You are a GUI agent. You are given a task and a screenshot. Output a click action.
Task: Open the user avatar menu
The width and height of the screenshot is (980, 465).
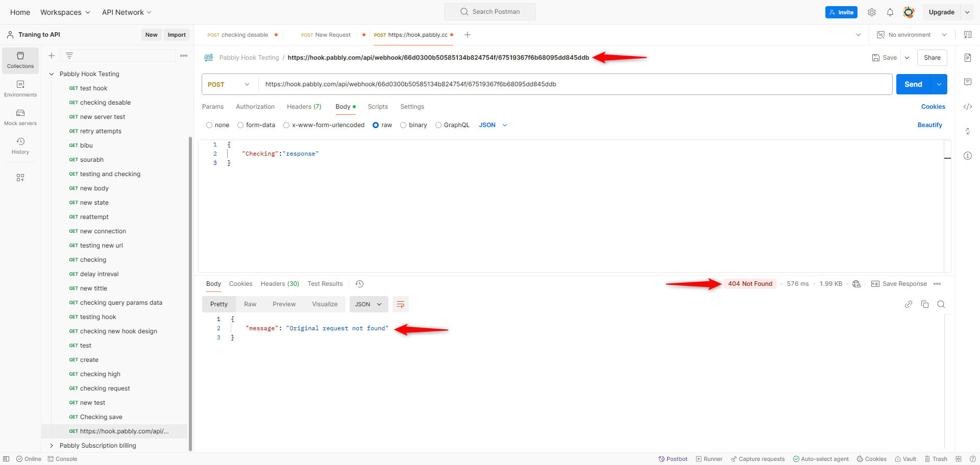[909, 12]
